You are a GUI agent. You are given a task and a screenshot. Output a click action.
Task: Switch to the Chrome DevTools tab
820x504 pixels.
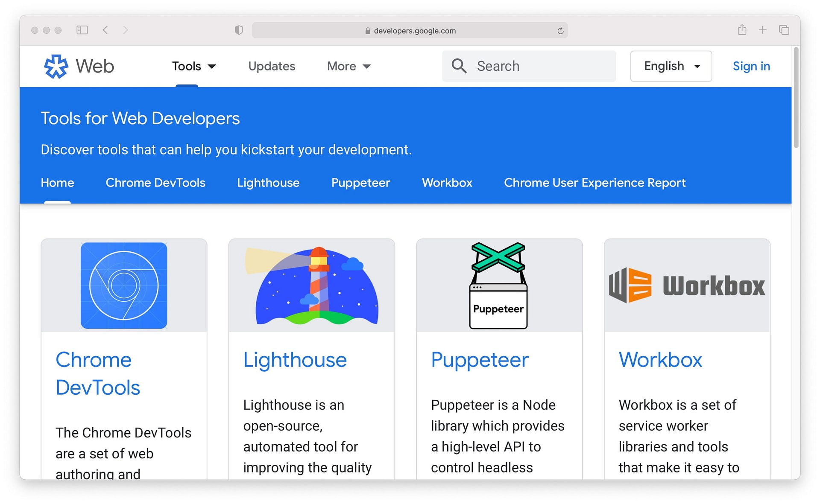click(155, 183)
